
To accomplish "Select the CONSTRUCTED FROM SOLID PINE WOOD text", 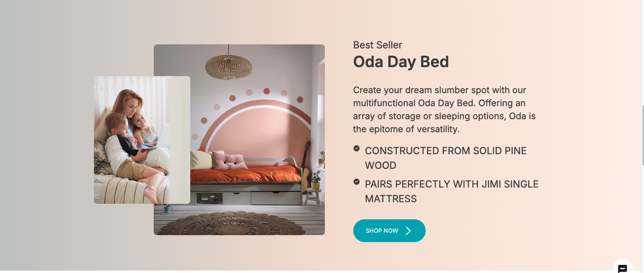I will pyautogui.click(x=446, y=158).
